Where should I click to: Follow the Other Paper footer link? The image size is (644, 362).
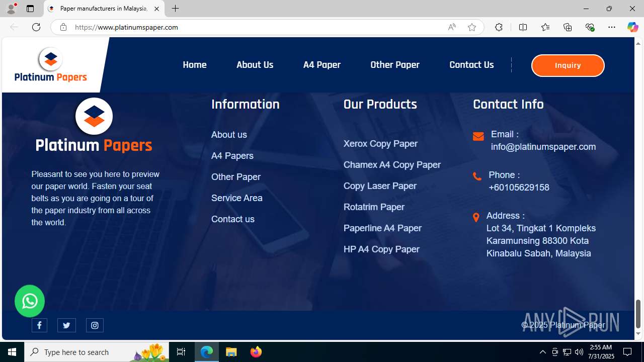tap(236, 177)
